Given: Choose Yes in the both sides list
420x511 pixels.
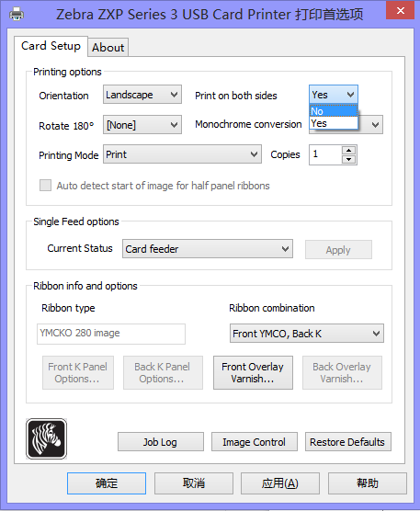Looking at the screenshot, I should point(334,123).
